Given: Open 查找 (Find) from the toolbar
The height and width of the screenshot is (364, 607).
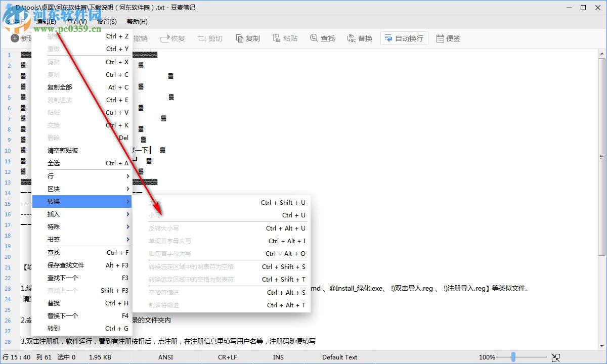Looking at the screenshot, I should (322, 37).
